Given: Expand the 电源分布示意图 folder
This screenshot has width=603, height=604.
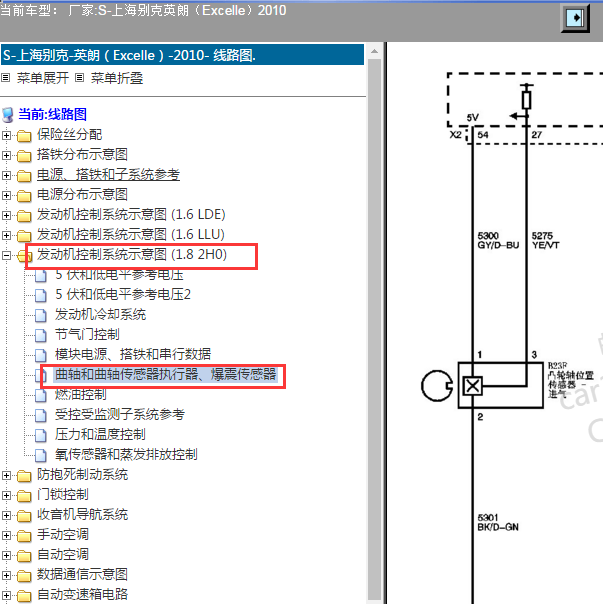Looking at the screenshot, I should pos(6,195).
